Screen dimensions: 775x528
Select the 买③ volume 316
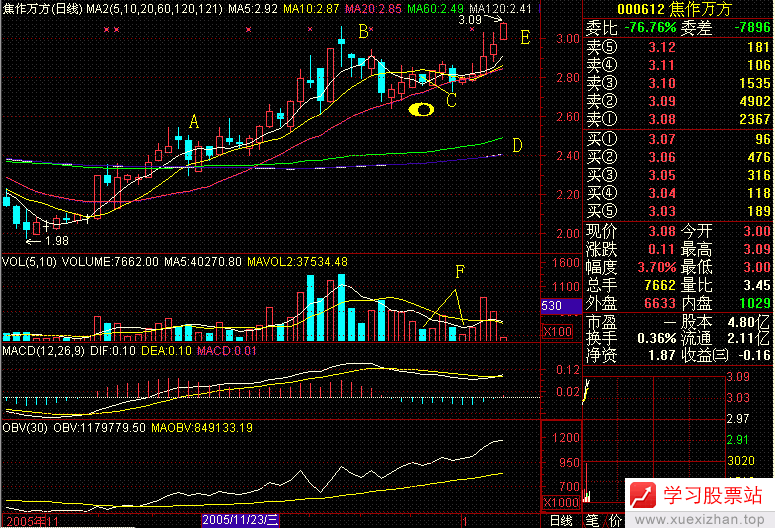[759, 176]
